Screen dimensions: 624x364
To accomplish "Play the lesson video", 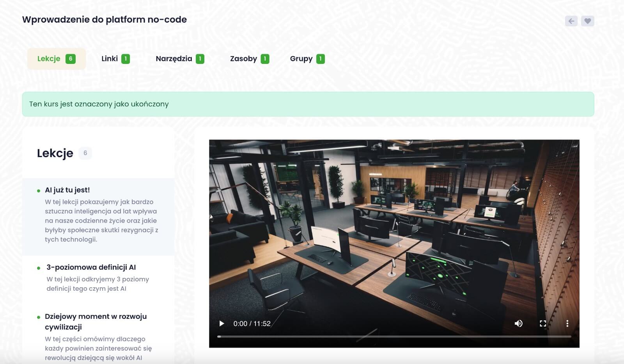I will pyautogui.click(x=222, y=323).
